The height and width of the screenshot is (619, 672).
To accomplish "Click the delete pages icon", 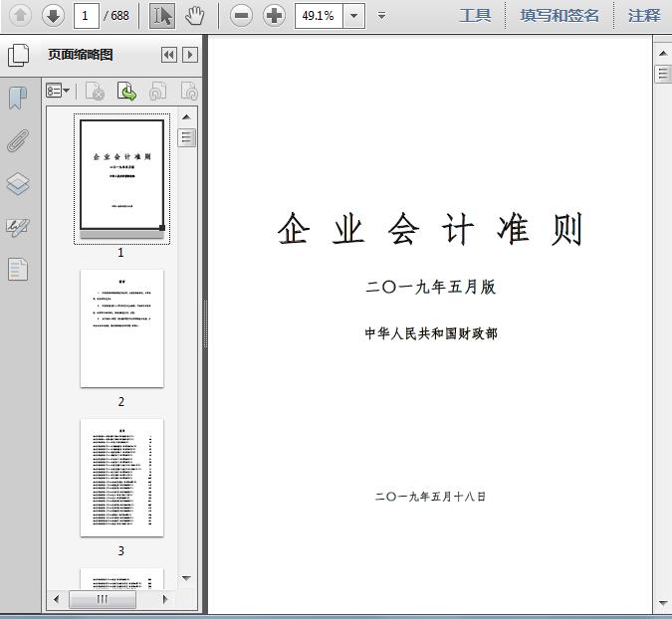I will 96,92.
